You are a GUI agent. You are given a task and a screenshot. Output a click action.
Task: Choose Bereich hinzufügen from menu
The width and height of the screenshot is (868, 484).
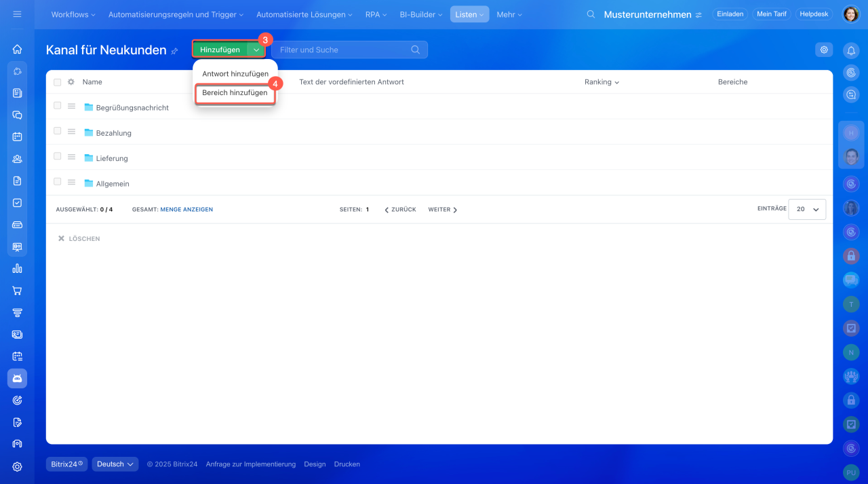point(235,93)
